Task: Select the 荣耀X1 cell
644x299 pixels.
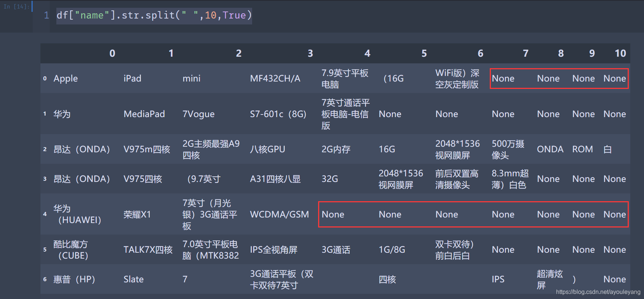Action: pos(137,215)
